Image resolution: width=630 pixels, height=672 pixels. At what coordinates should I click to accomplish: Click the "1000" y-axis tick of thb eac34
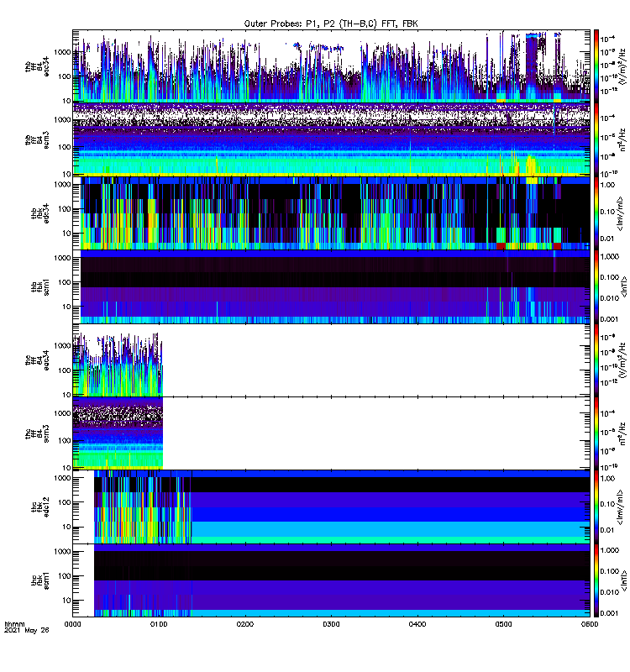[x=62, y=52]
